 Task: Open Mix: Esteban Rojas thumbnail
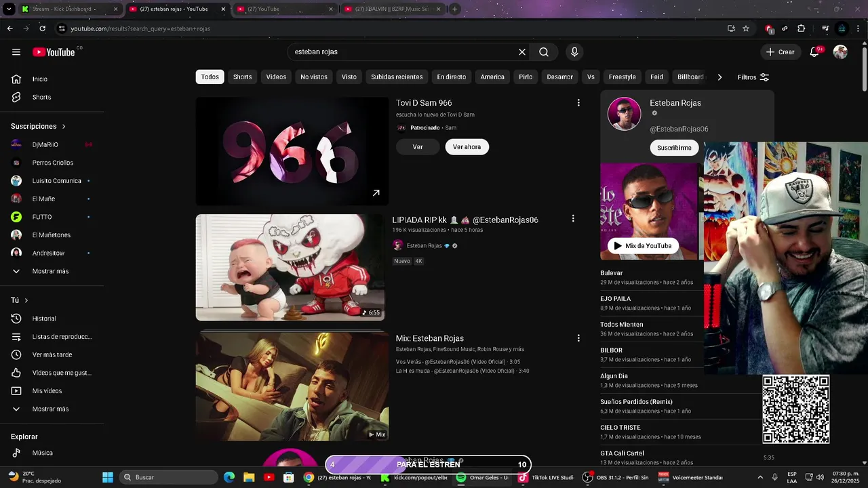pos(292,386)
